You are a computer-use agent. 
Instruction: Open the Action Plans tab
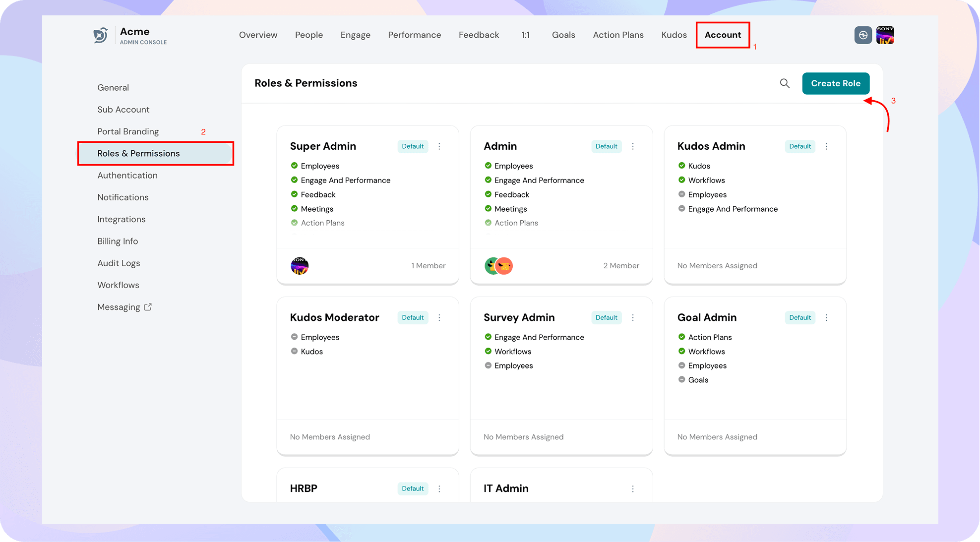[618, 35]
